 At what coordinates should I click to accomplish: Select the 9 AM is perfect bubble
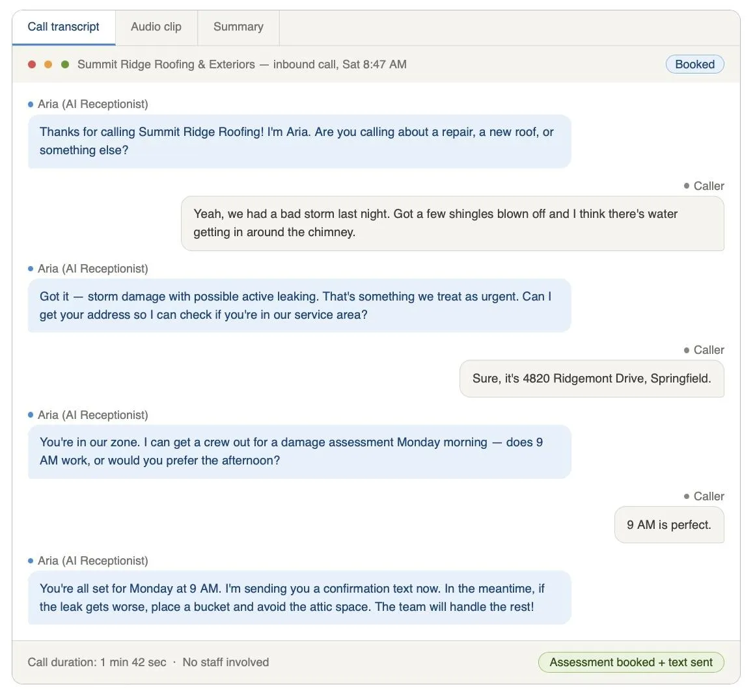(x=668, y=524)
